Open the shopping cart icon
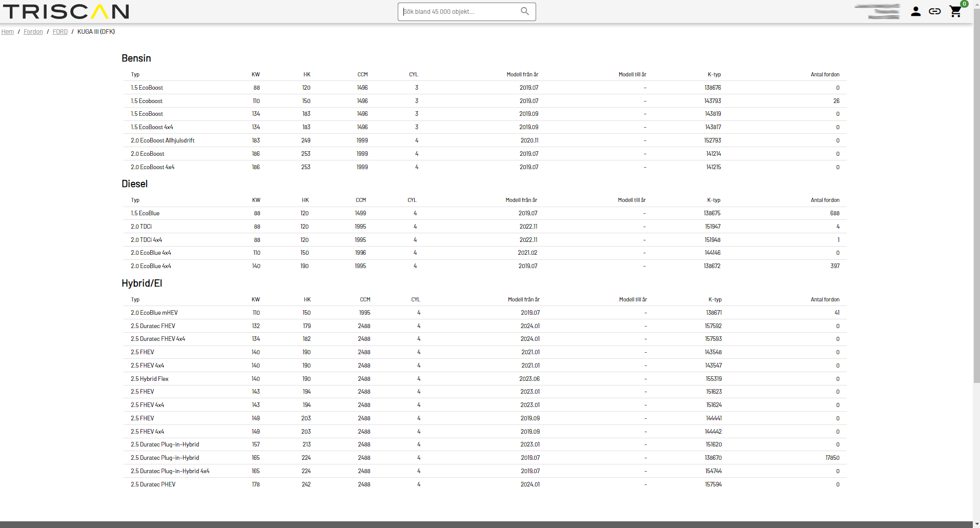The height and width of the screenshot is (528, 980). pos(956,11)
